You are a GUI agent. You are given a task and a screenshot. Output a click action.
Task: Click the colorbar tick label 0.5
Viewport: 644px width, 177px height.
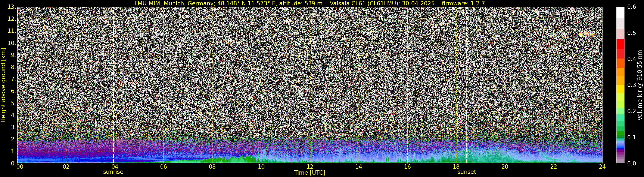tap(632, 33)
